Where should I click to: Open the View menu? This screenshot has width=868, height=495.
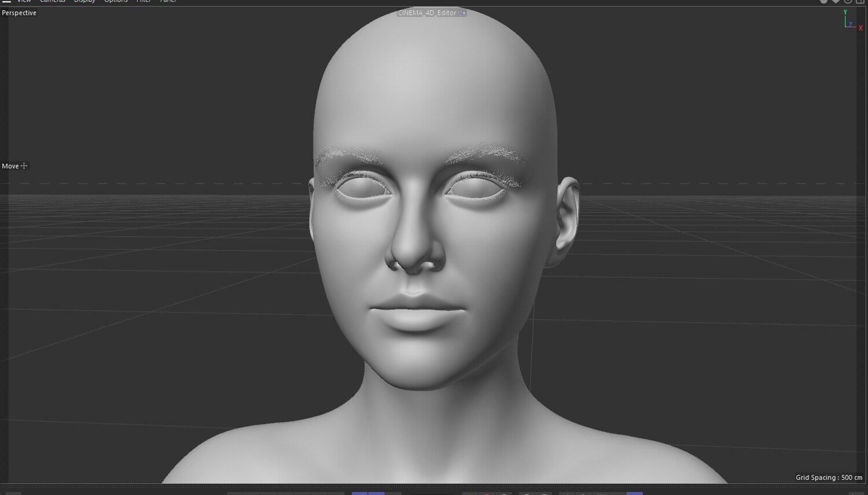tap(24, 2)
